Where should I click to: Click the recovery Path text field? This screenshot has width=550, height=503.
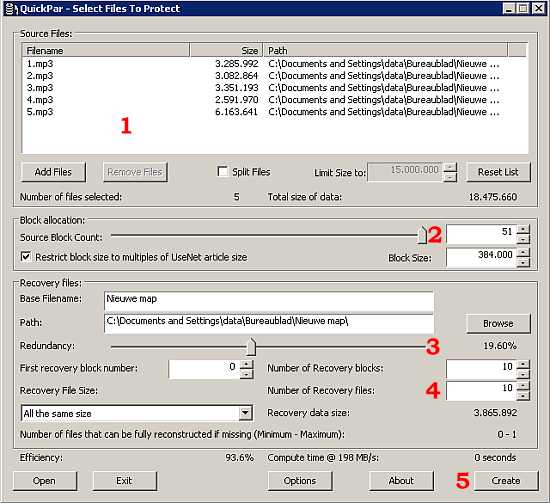[x=269, y=323]
